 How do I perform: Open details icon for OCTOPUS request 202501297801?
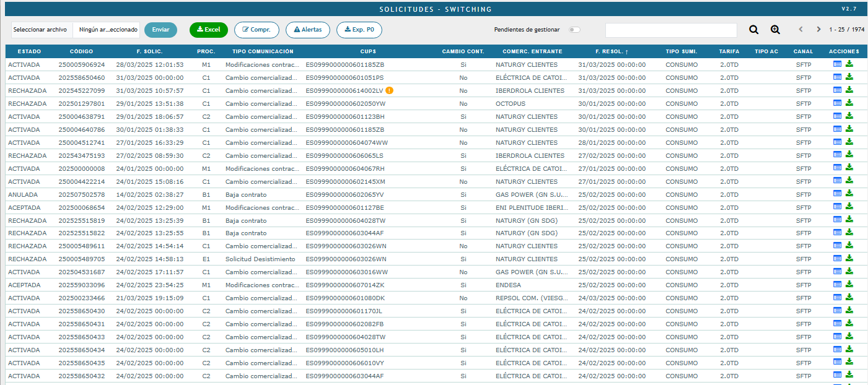837,103
